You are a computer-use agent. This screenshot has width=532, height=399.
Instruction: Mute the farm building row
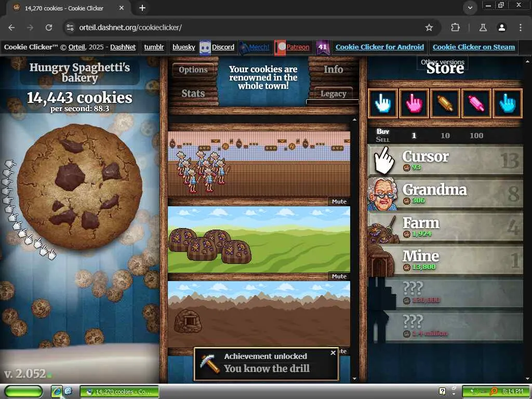point(339,276)
